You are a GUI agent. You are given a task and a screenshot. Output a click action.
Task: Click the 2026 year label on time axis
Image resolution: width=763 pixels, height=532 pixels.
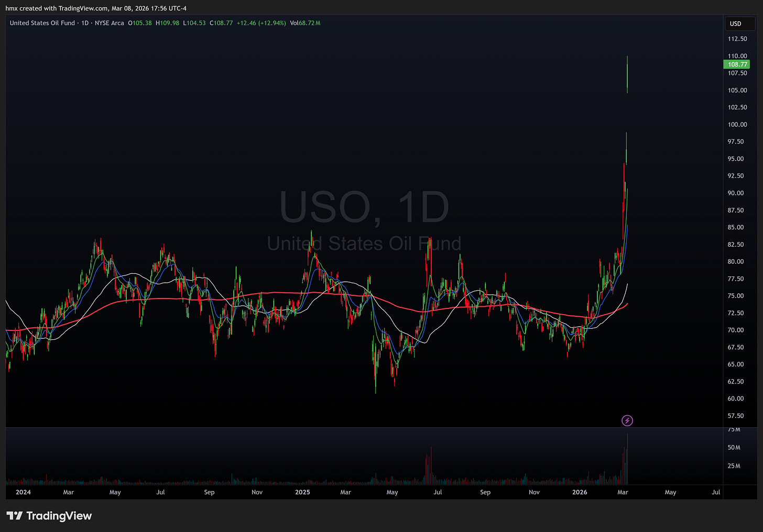click(x=580, y=492)
